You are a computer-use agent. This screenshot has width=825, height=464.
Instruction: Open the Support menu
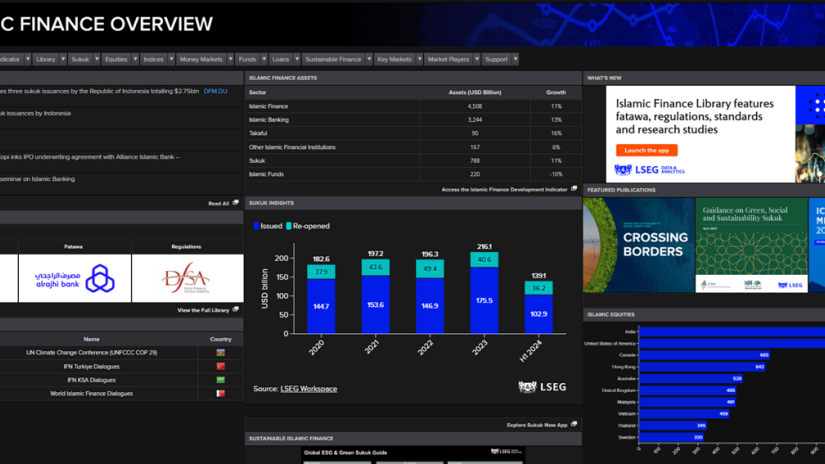(x=497, y=59)
